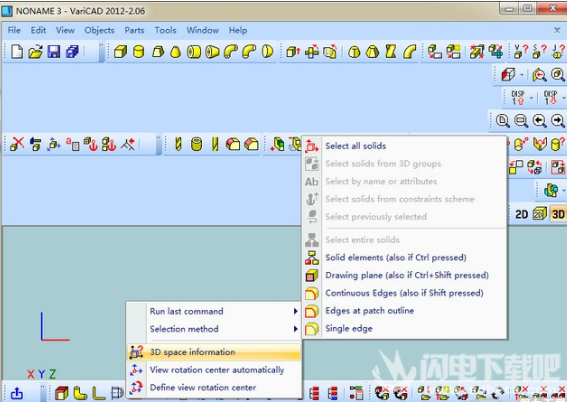Open the View menu
This screenshot has height=402, width=567.
click(65, 30)
